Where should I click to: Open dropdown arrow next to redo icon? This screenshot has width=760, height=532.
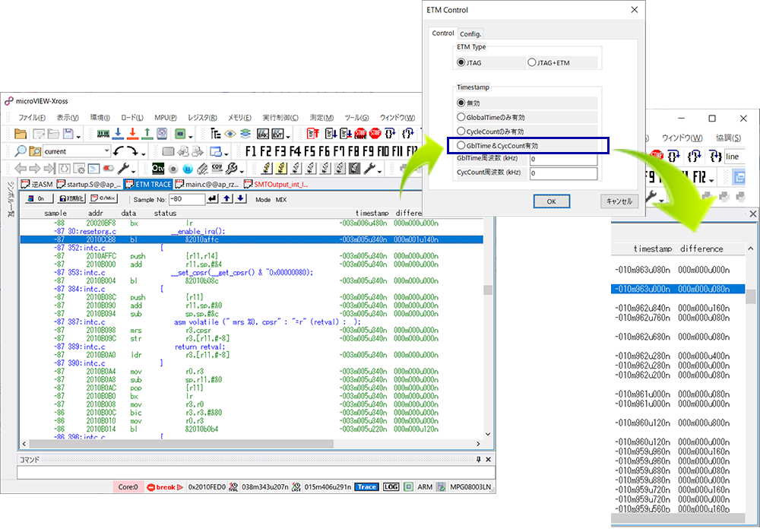(x=144, y=154)
